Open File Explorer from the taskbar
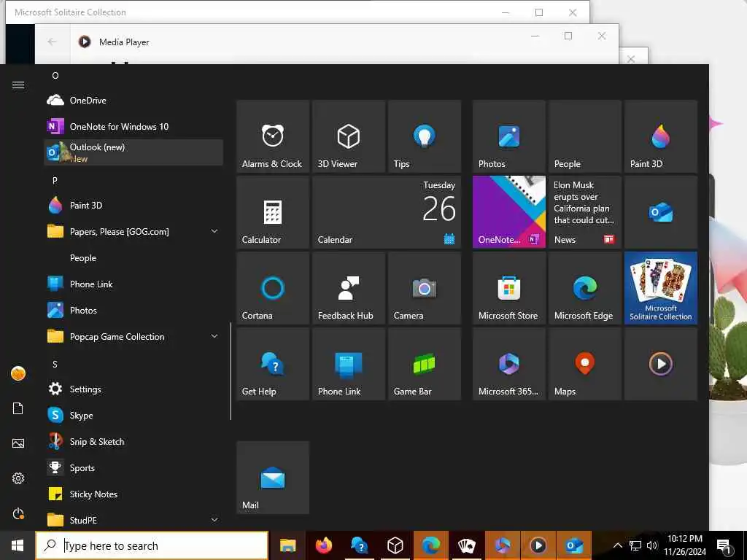 287,545
